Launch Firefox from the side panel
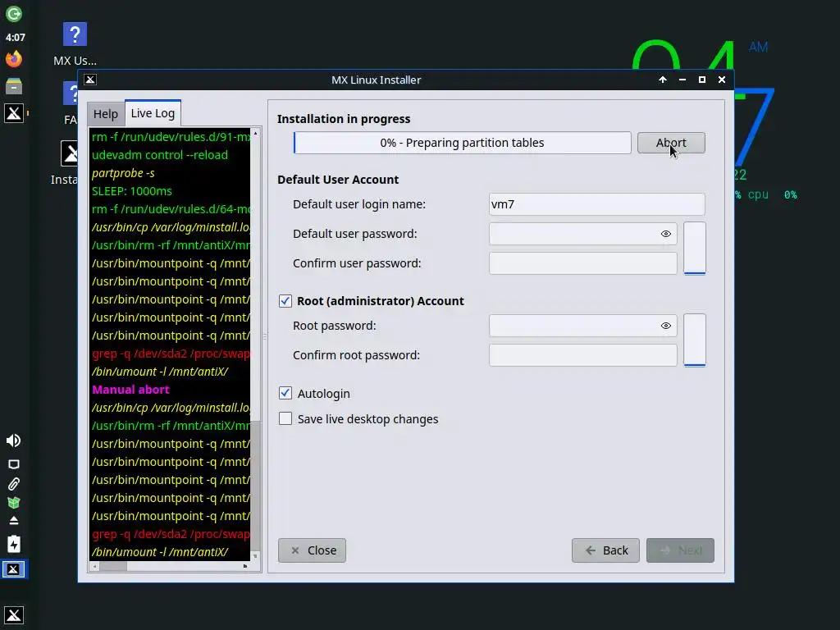Image resolution: width=840 pixels, height=630 pixels. (x=13, y=58)
